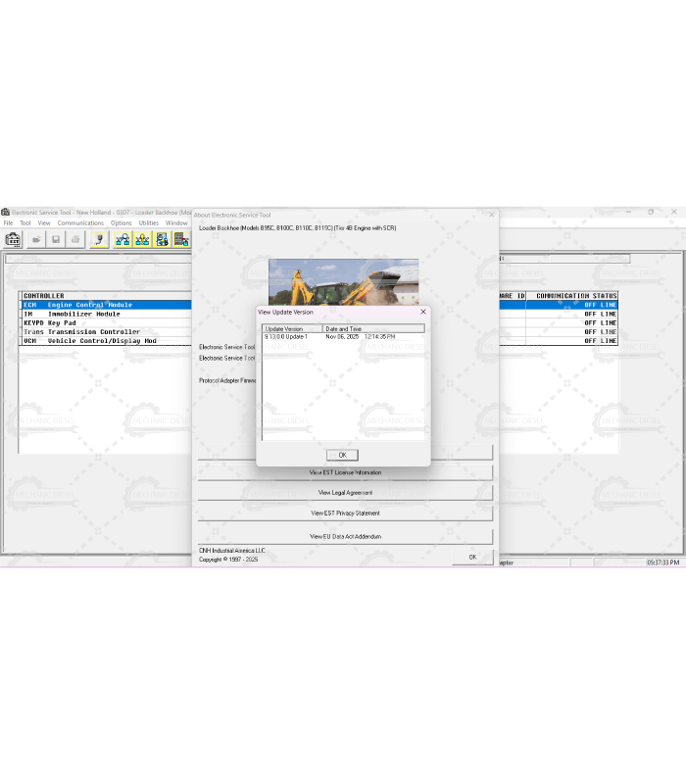
Task: Click the EST home toolbar icon
Action: (13, 239)
